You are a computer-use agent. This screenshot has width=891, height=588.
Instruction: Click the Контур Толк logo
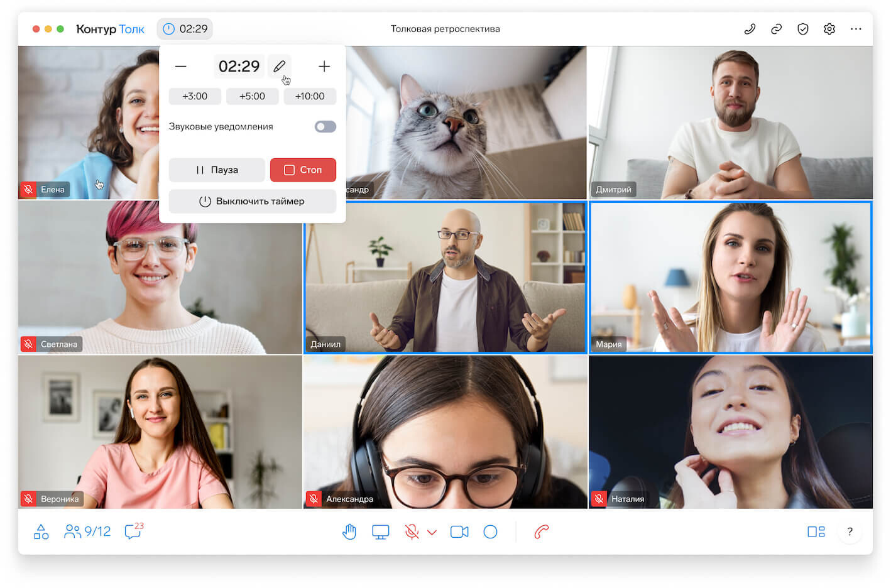[x=110, y=29]
